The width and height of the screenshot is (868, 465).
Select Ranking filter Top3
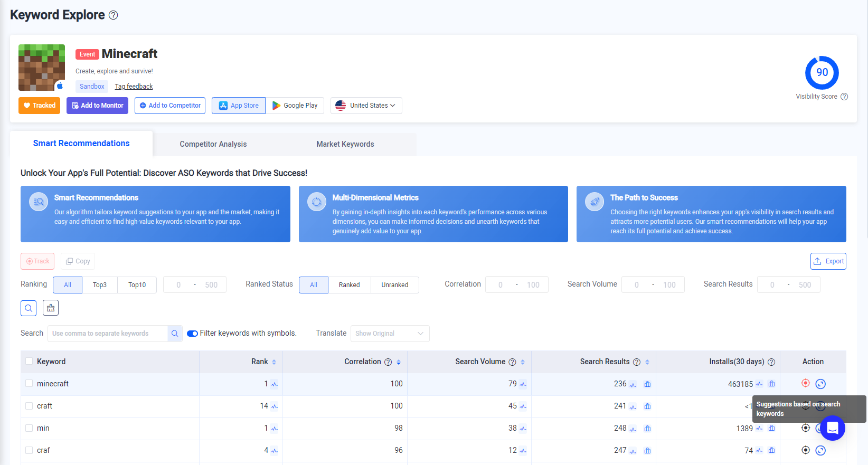(x=100, y=285)
